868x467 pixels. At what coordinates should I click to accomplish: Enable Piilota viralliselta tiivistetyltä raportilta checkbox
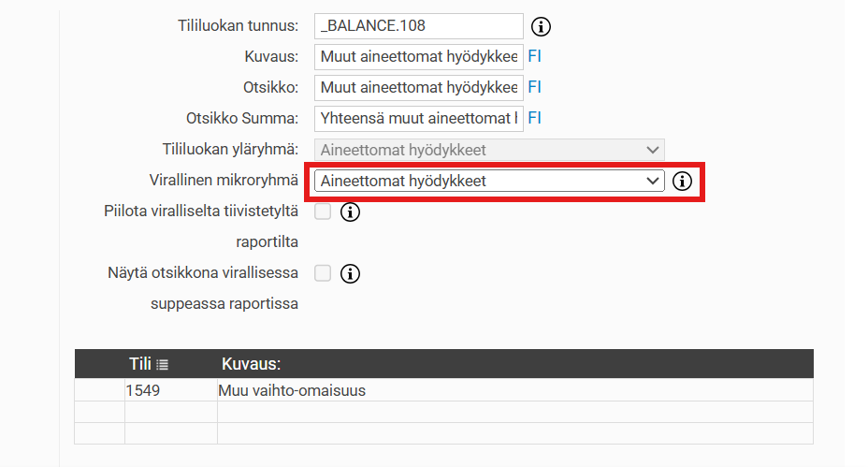point(323,212)
